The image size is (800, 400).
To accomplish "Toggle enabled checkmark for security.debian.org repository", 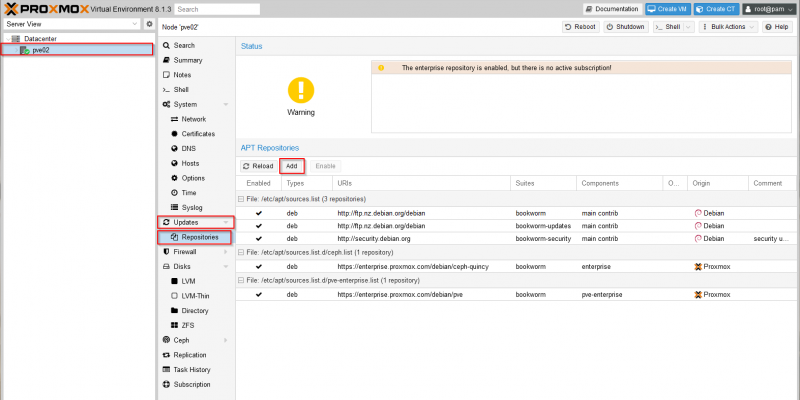I will coord(259,239).
